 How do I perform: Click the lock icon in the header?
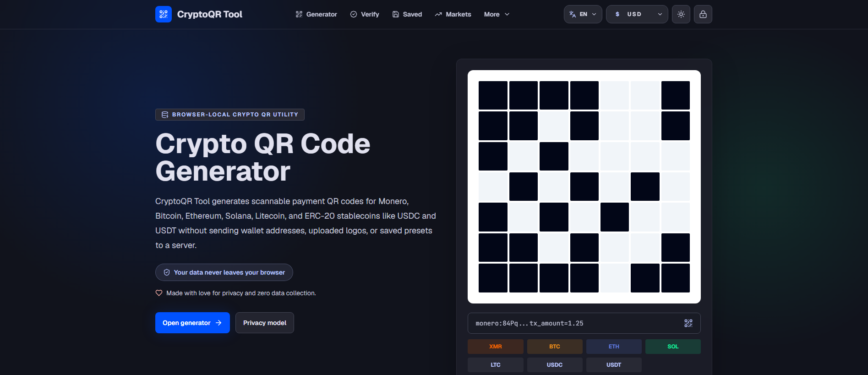tap(703, 14)
